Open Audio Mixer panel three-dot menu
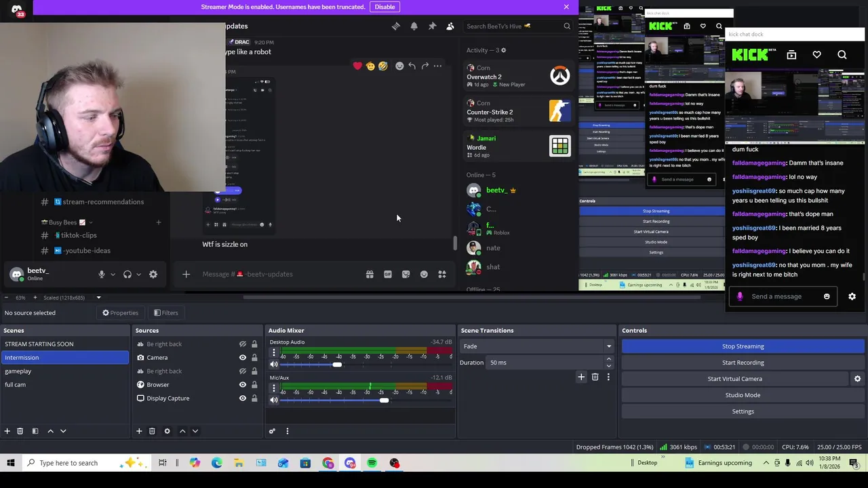The image size is (868, 488). (287, 431)
